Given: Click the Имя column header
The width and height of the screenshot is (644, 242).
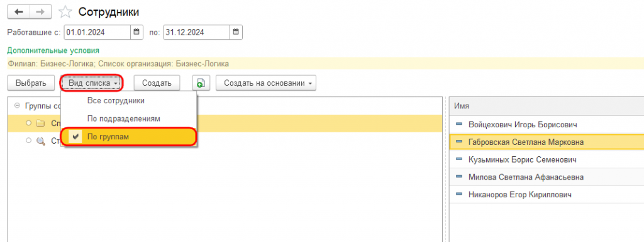Looking at the screenshot, I should [547, 106].
